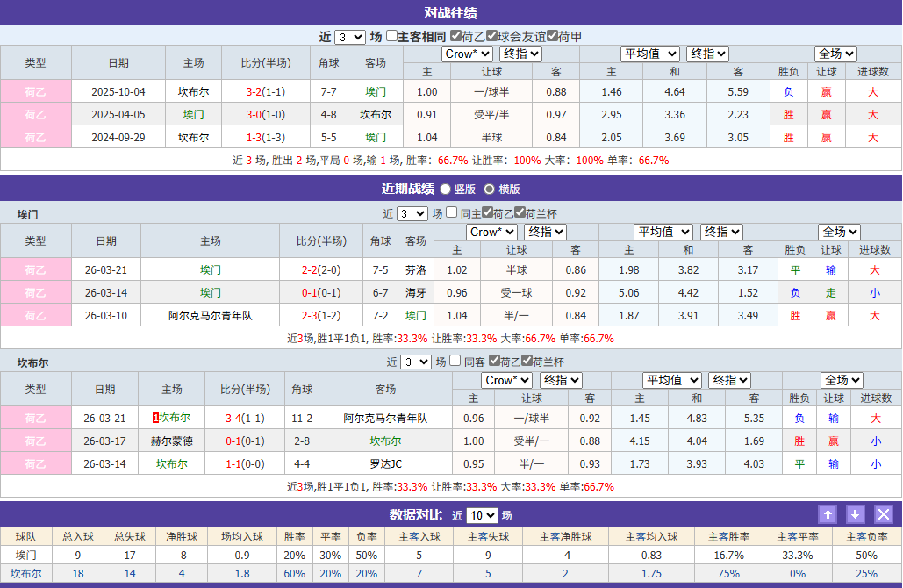Open the 终指 dropdown in 对战往绩 table
This screenshot has height=588, width=903.
[520, 54]
